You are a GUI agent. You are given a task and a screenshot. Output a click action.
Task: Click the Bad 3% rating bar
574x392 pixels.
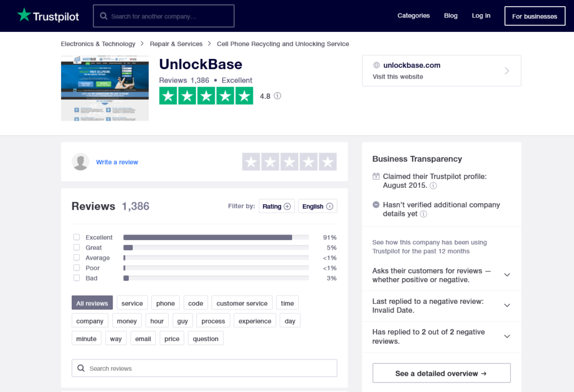click(216, 278)
